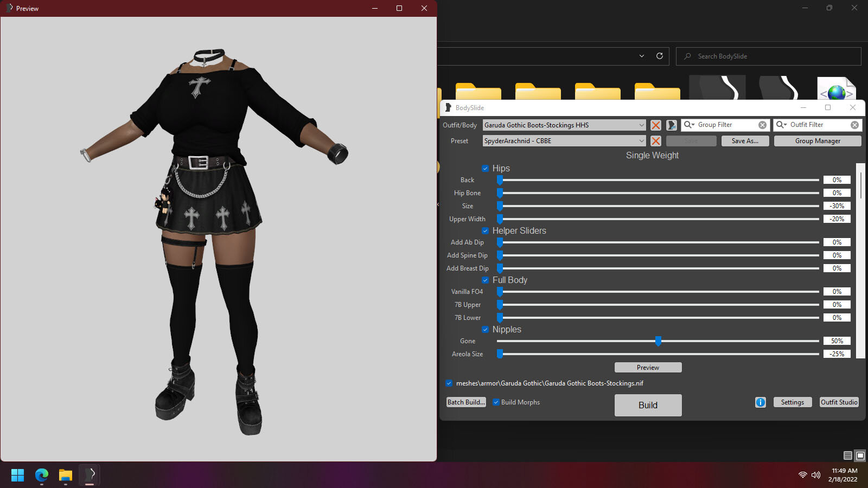Uncheck the Full Body category checkbox
The image size is (868, 488).
coord(486,280)
